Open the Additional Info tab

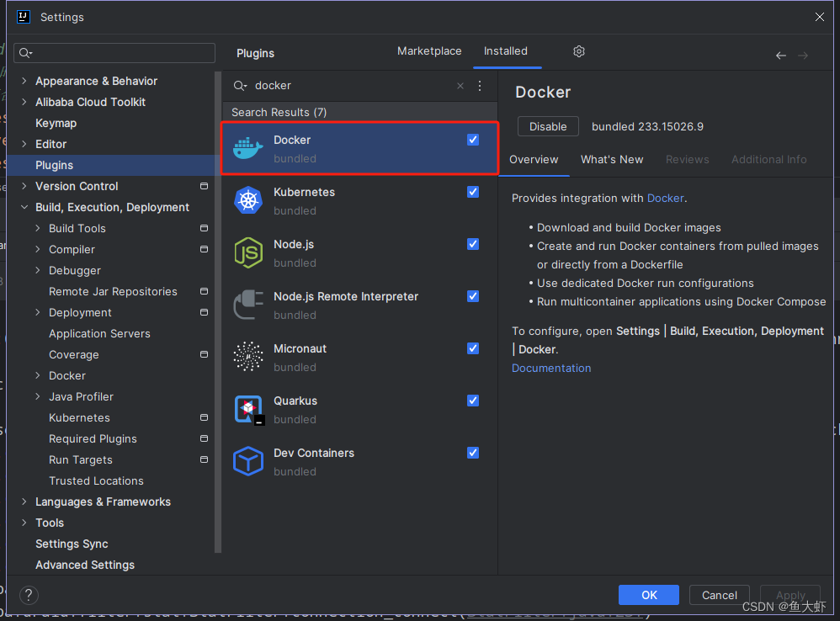pos(768,160)
